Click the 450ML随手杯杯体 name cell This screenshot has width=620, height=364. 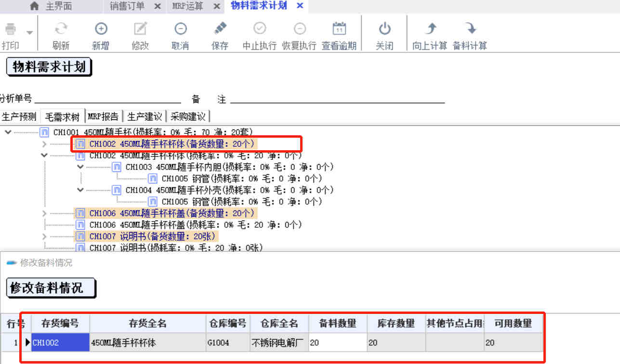[147, 343]
